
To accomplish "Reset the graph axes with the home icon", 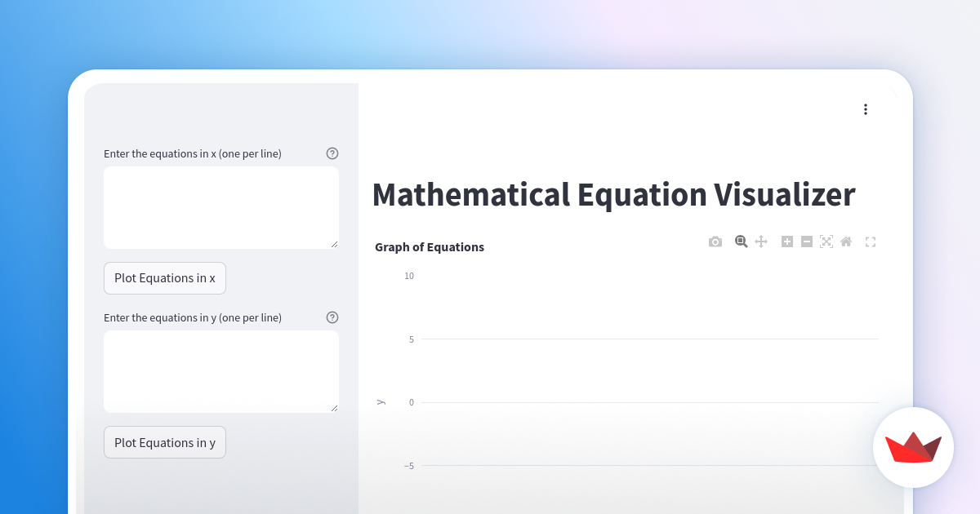I will point(845,241).
